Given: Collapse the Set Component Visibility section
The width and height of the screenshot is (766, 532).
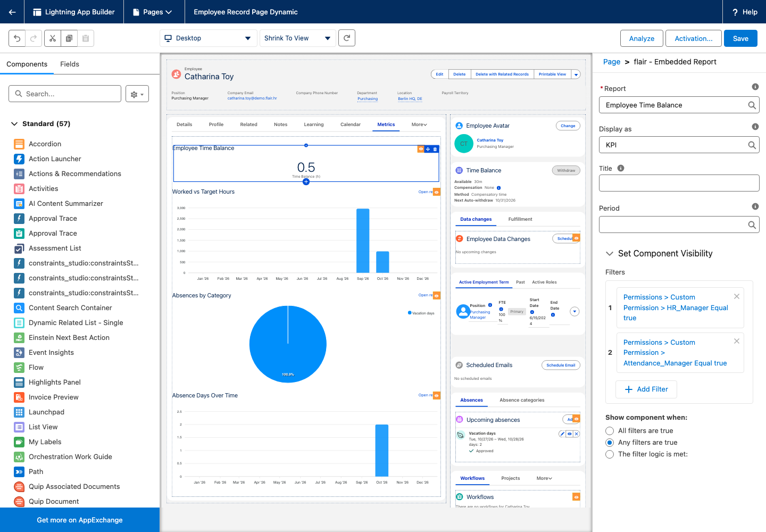Looking at the screenshot, I should pos(610,254).
